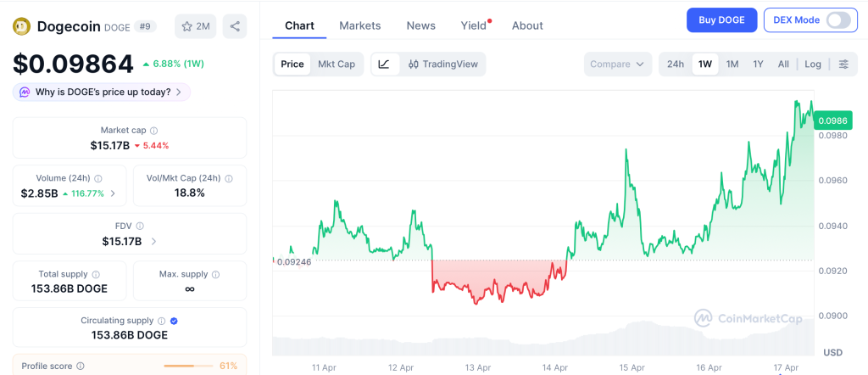Viewport: 868px width, 375px height.
Task: Expand the Volume (24h) chevron arrow
Action: click(x=114, y=193)
